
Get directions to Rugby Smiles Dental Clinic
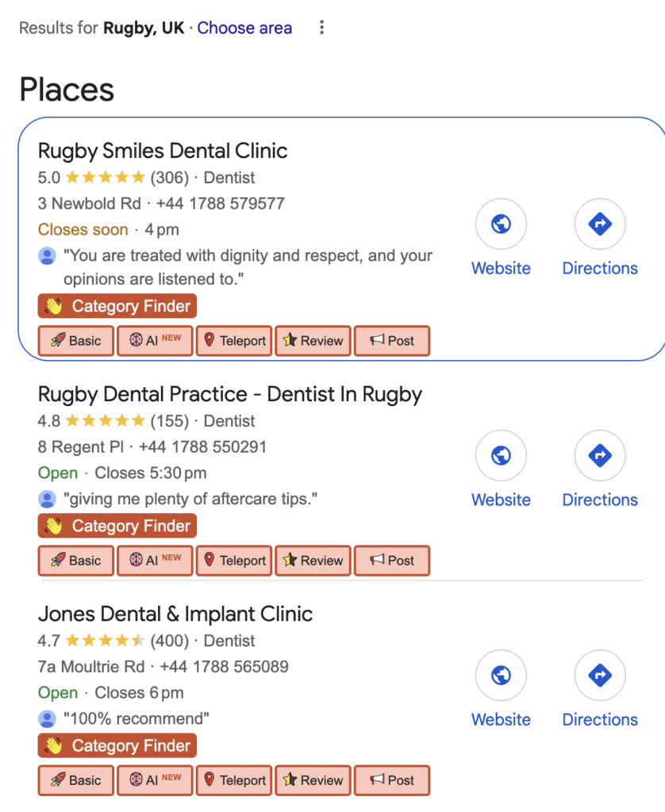600,224
